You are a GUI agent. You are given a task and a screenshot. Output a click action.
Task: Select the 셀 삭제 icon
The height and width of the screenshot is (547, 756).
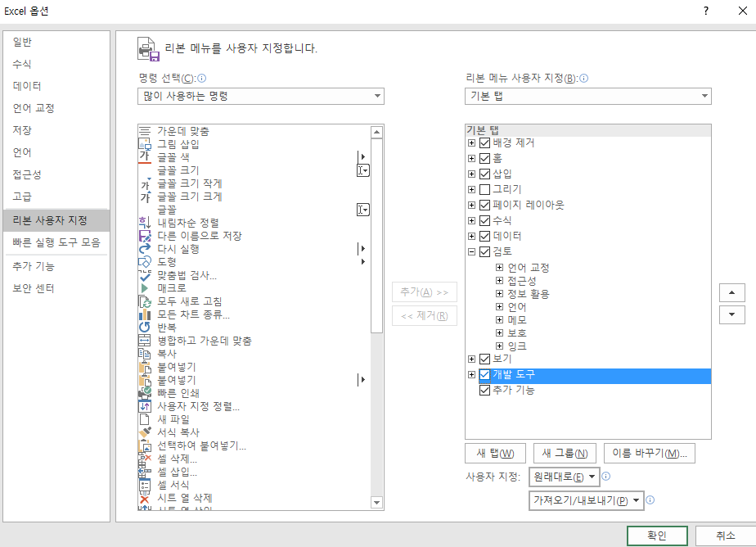click(x=145, y=459)
